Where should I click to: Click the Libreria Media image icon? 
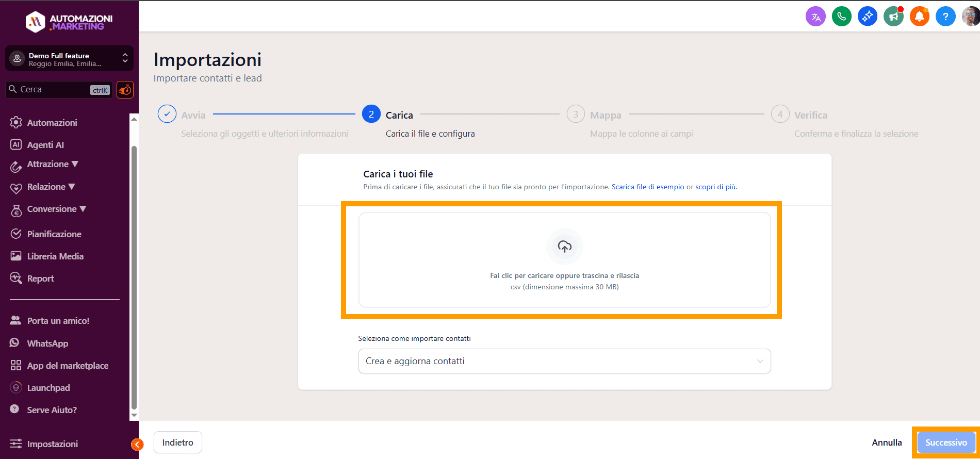point(16,256)
